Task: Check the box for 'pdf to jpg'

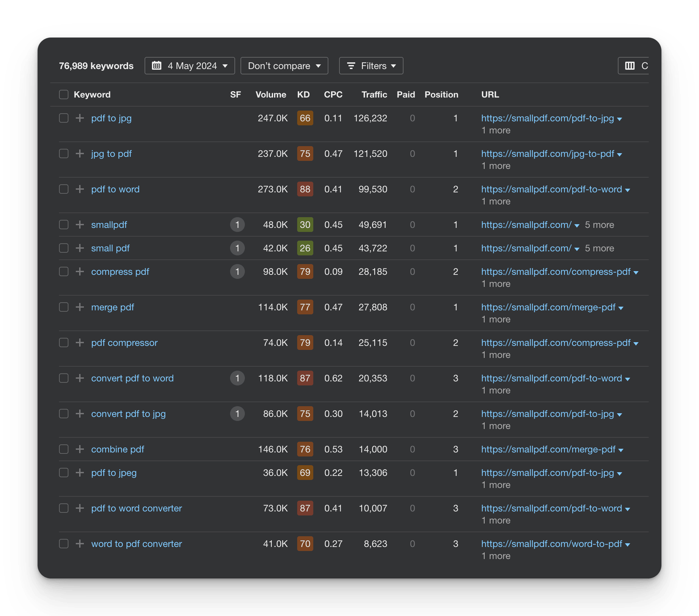Action: [x=64, y=118]
